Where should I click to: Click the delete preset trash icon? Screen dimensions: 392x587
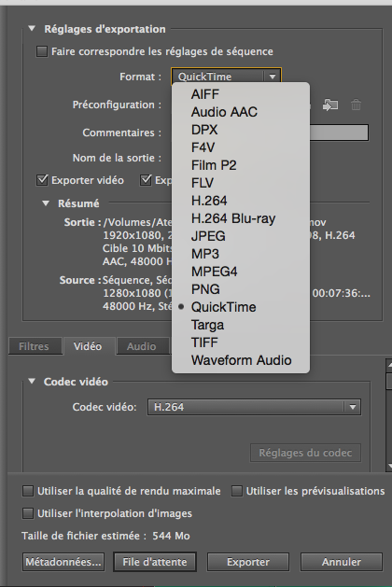(x=356, y=105)
